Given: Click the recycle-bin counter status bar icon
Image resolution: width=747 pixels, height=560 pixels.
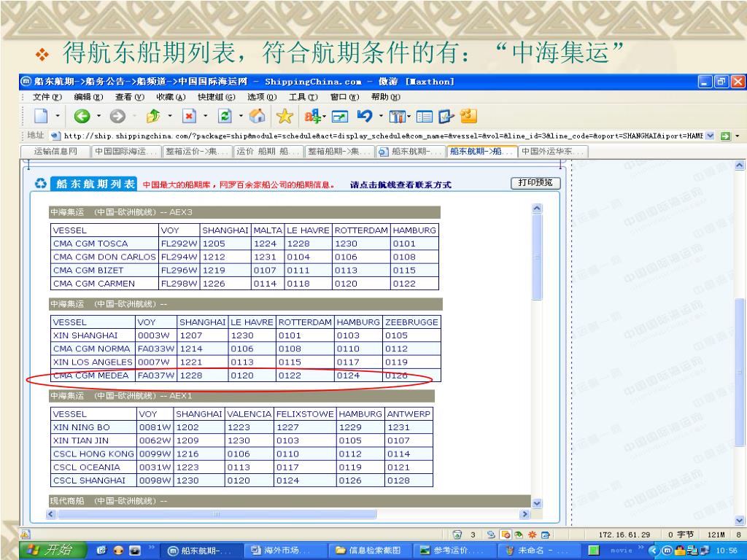Looking at the screenshot, I should point(457,534).
